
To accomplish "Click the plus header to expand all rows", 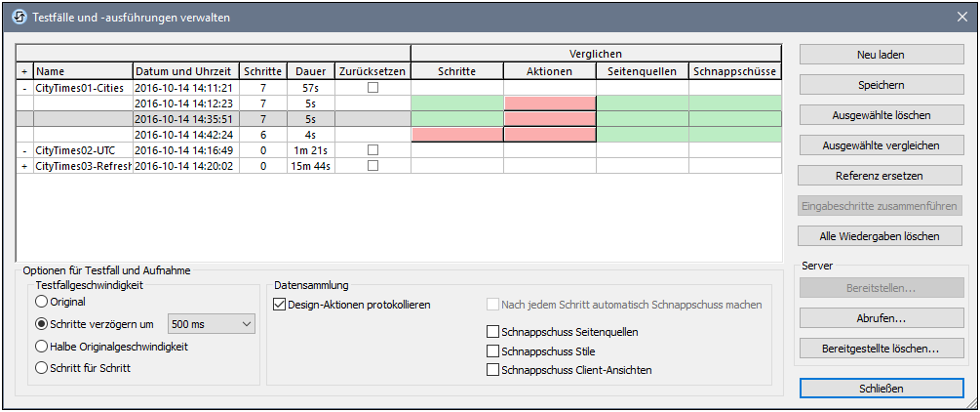I will pyautogui.click(x=24, y=71).
